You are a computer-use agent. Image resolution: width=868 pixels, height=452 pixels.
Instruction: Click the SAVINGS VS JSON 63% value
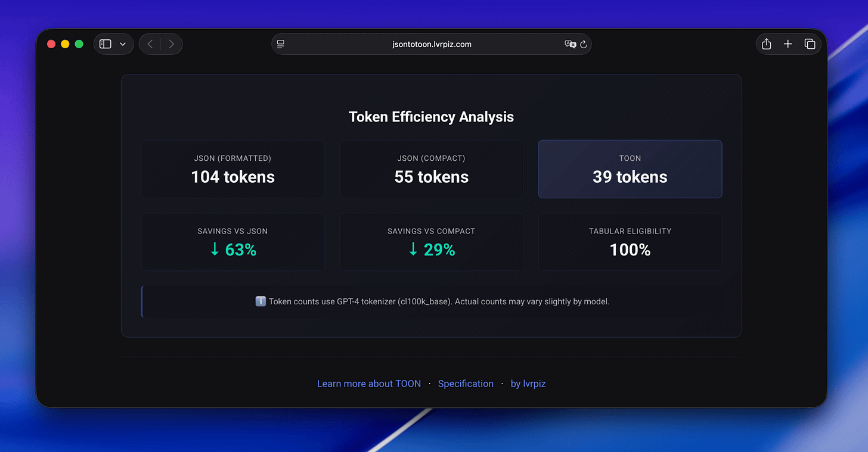(x=232, y=250)
